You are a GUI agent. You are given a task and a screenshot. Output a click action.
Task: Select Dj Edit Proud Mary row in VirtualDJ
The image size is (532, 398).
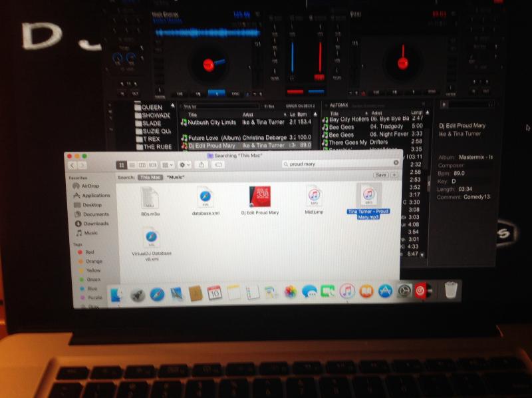point(246,145)
